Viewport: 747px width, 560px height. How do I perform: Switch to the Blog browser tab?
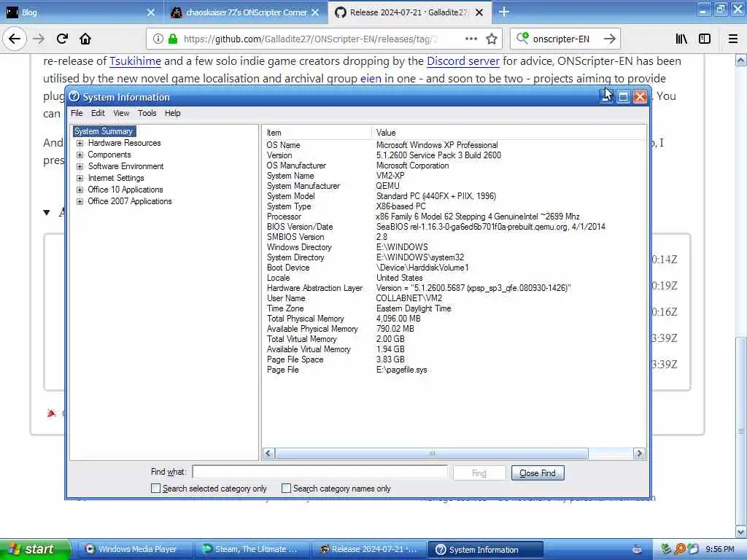(x=81, y=12)
